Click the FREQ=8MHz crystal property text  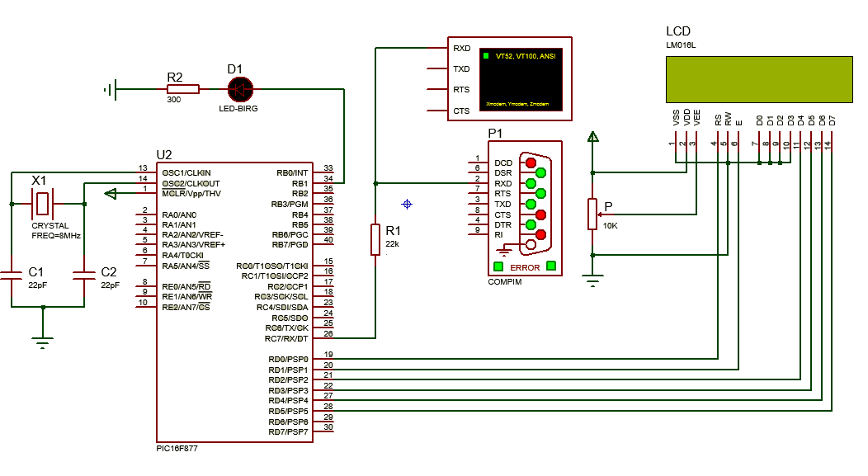coord(56,235)
